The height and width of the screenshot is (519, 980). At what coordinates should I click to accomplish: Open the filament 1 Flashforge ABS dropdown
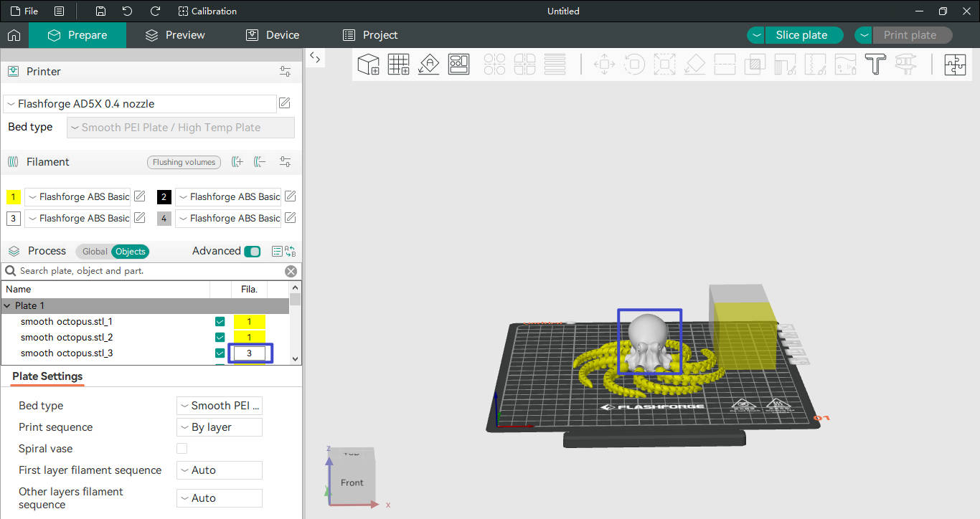point(78,196)
